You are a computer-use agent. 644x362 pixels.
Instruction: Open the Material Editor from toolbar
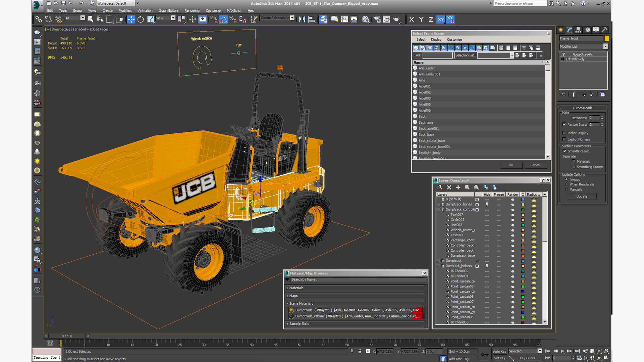(x=366, y=19)
